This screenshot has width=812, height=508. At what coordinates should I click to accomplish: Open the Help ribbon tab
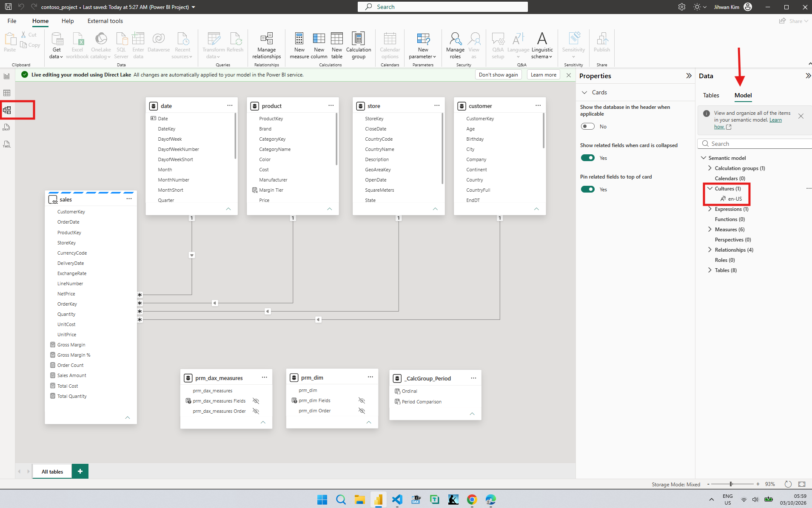click(x=68, y=21)
